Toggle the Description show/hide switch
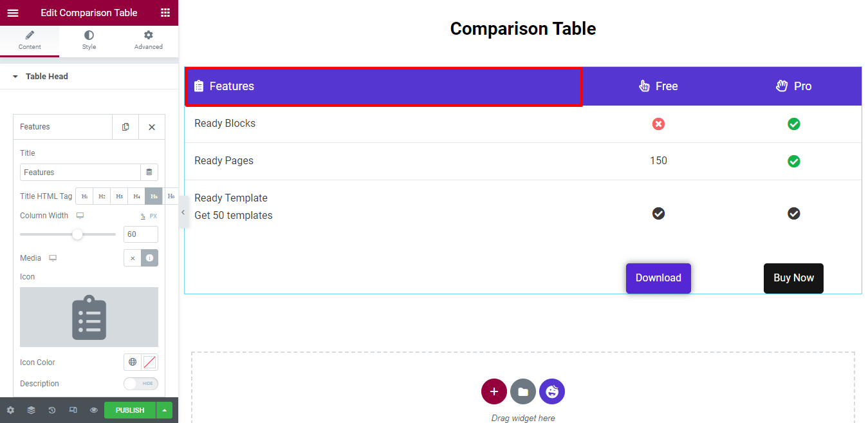This screenshot has height=423, width=868. [x=140, y=384]
